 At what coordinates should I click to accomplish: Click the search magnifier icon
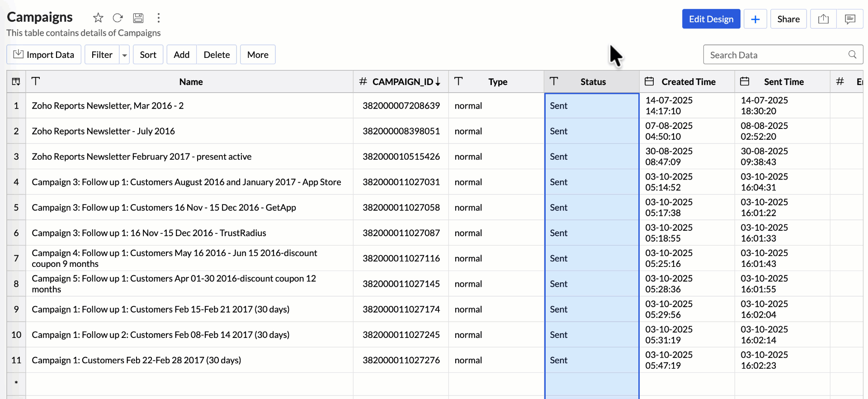pos(852,55)
